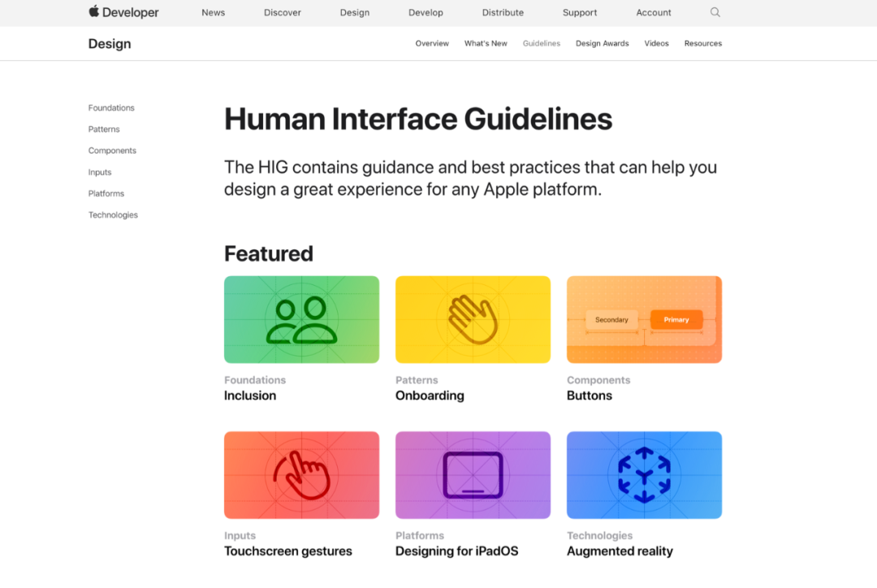Open the Touchscreen gestures article title
This screenshot has width=877, height=588.
pyautogui.click(x=288, y=551)
